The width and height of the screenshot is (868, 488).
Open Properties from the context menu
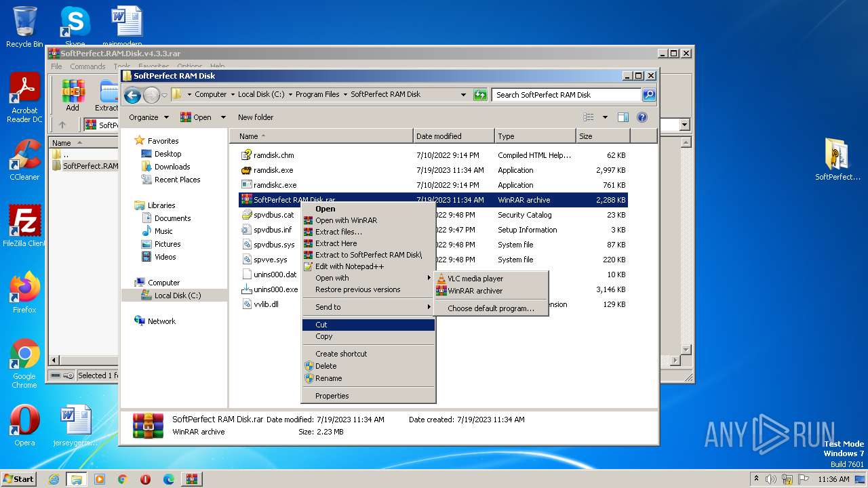coord(368,396)
